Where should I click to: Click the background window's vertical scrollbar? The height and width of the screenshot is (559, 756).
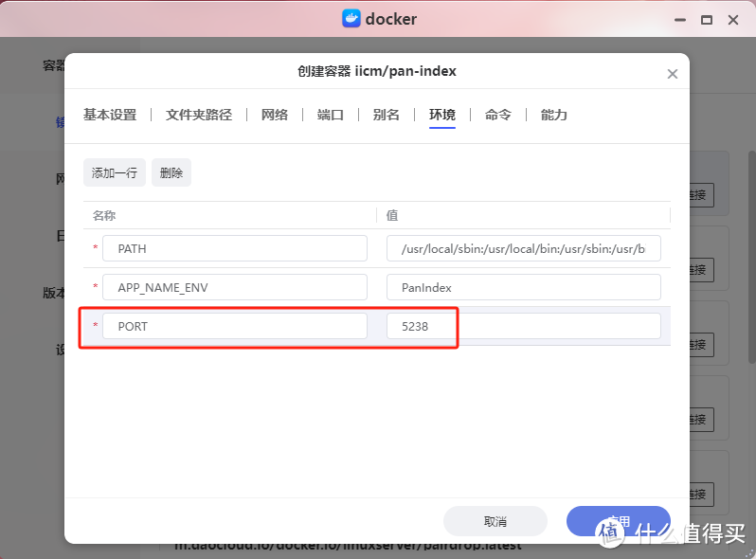[751, 257]
